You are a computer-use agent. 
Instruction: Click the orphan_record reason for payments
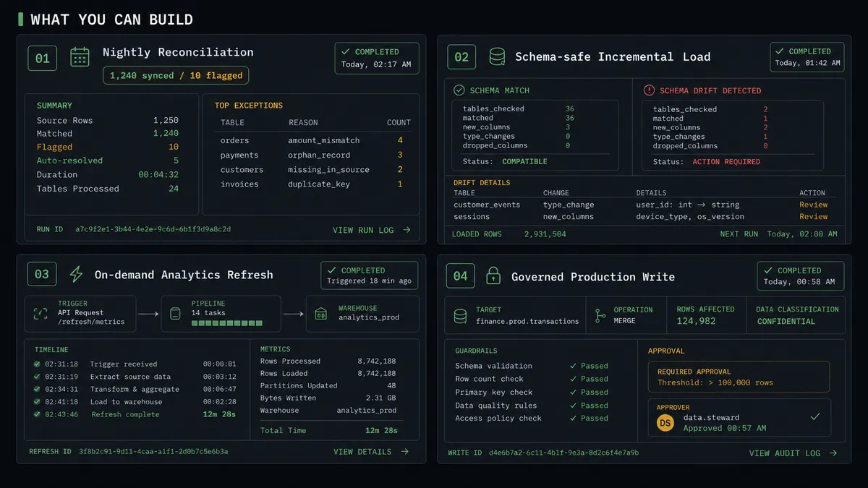(x=319, y=155)
